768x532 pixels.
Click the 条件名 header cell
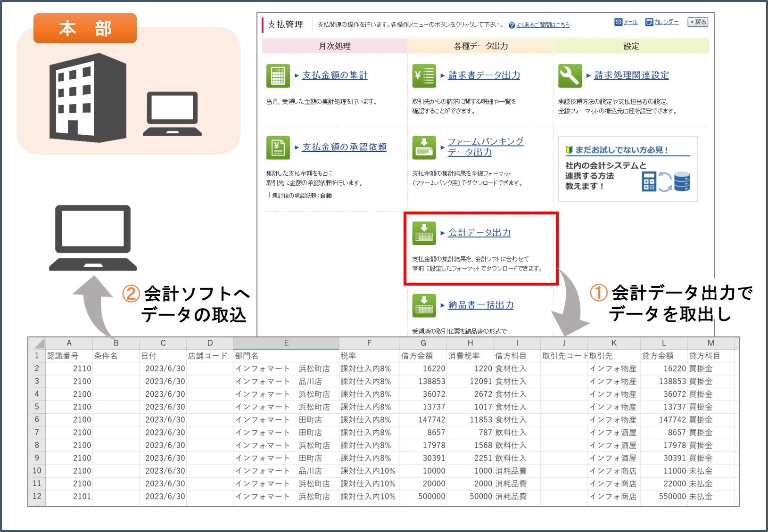coord(116,356)
